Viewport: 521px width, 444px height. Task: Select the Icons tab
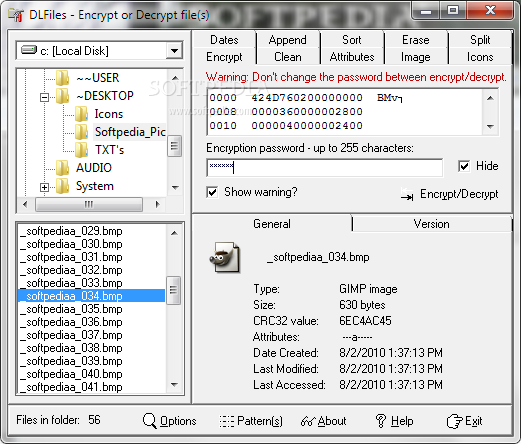(x=480, y=57)
